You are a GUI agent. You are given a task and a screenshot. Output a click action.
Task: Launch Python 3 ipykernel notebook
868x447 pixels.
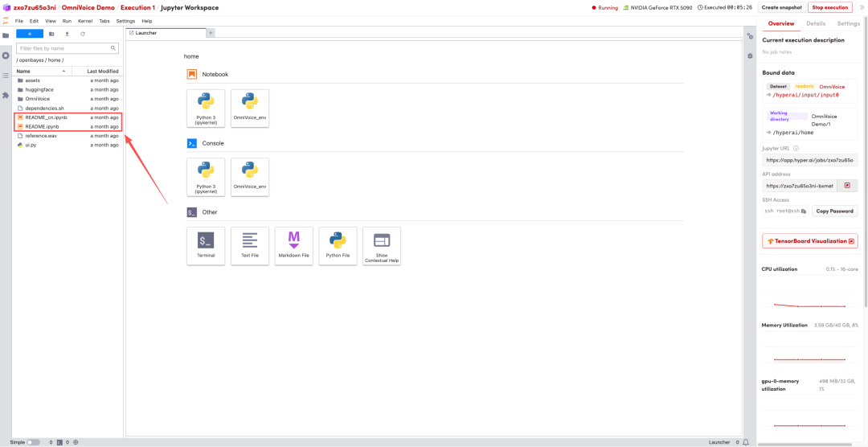click(206, 108)
